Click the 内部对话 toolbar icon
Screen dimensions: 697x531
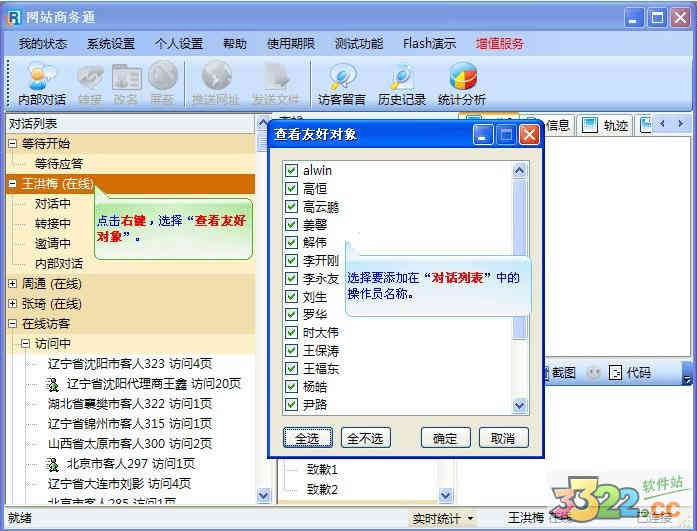(42, 77)
